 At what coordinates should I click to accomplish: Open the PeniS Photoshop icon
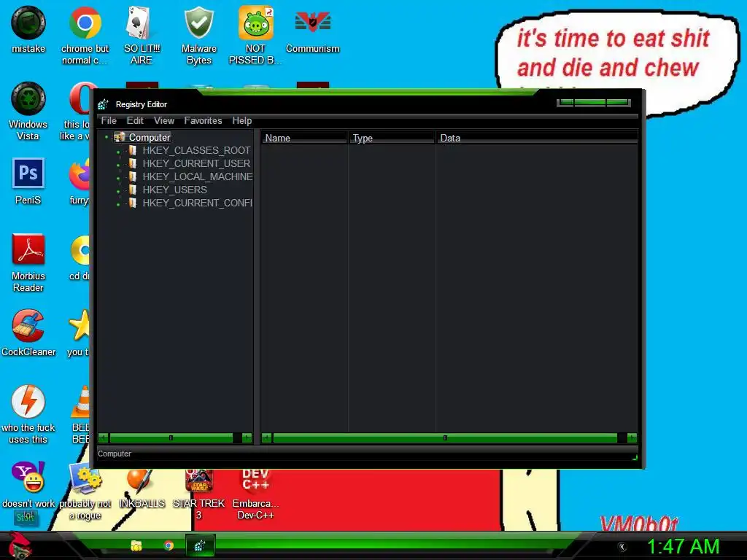[28, 182]
